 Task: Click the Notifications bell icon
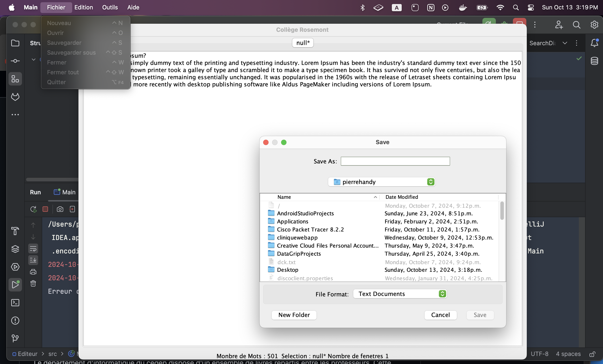click(x=594, y=43)
